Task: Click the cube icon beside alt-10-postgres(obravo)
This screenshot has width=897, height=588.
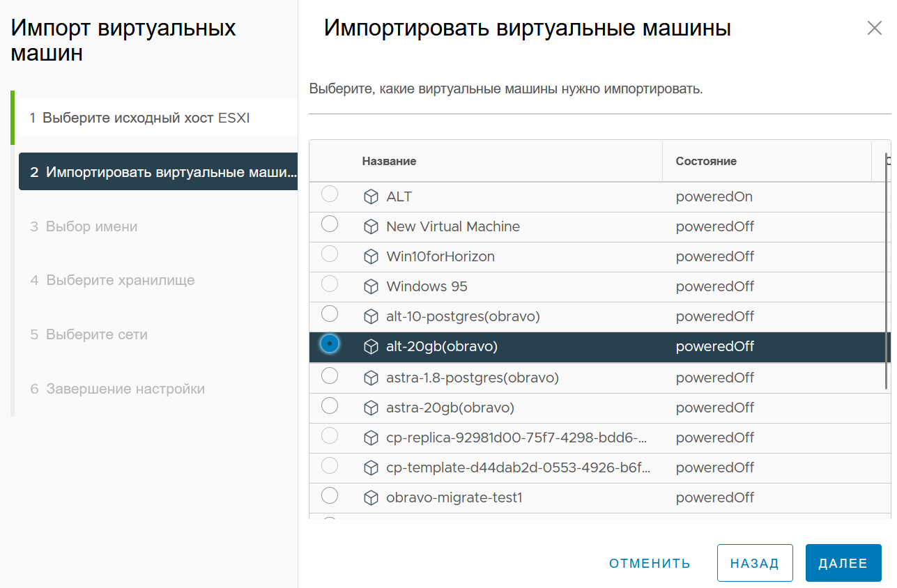Action: (371, 317)
